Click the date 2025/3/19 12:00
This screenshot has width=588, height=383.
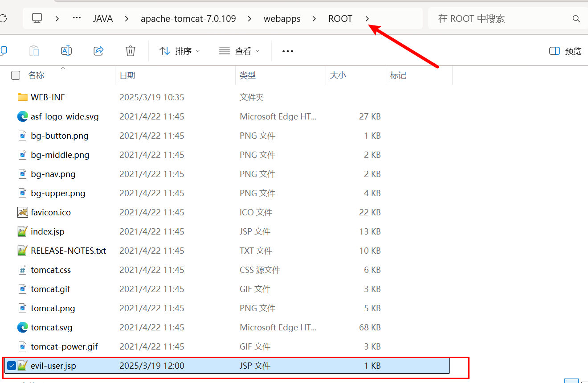[152, 366]
